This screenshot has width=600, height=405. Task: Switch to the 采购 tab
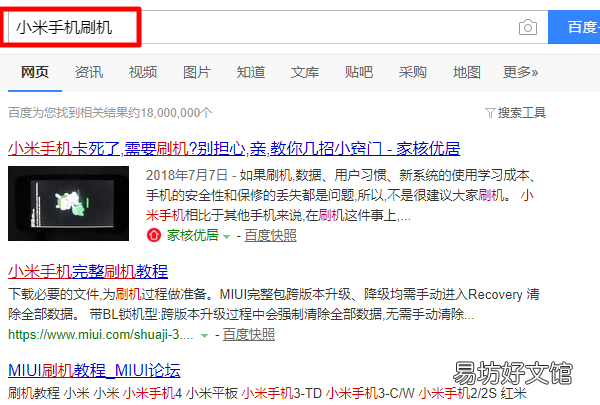pyautogui.click(x=412, y=72)
